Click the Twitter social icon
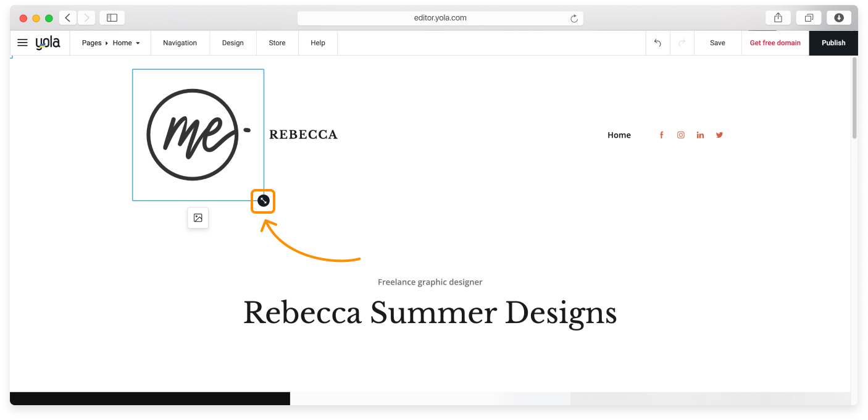The height and width of the screenshot is (420, 868). tap(719, 135)
